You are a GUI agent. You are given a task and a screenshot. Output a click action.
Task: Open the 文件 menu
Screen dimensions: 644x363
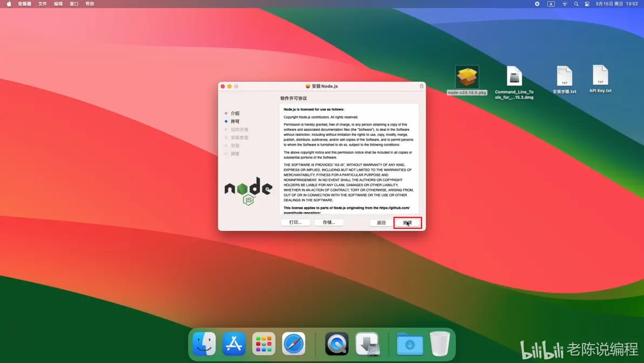click(x=42, y=4)
